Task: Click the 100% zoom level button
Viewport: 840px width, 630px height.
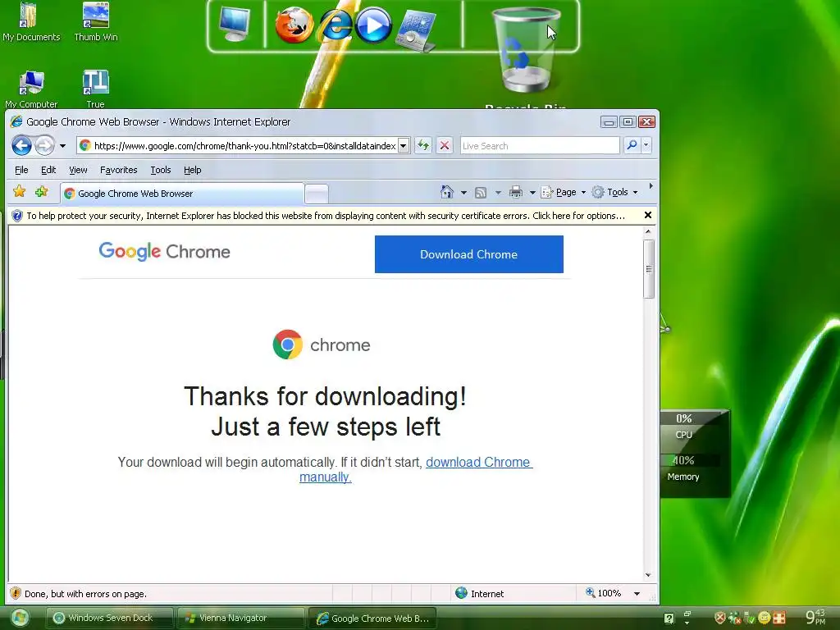Action: point(604,593)
